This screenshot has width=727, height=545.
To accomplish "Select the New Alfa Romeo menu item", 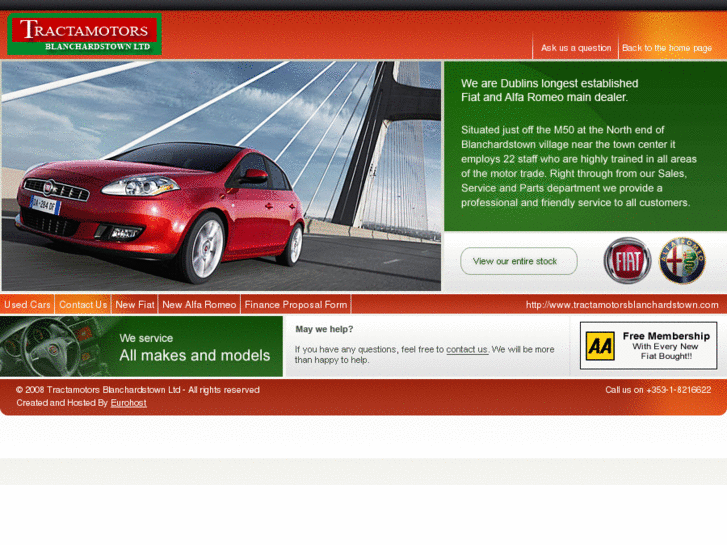I will [x=199, y=305].
